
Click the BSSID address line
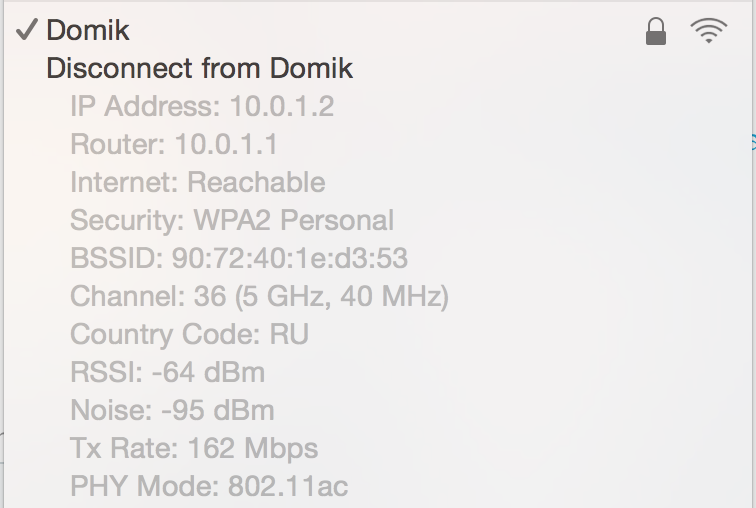pyautogui.click(x=239, y=258)
